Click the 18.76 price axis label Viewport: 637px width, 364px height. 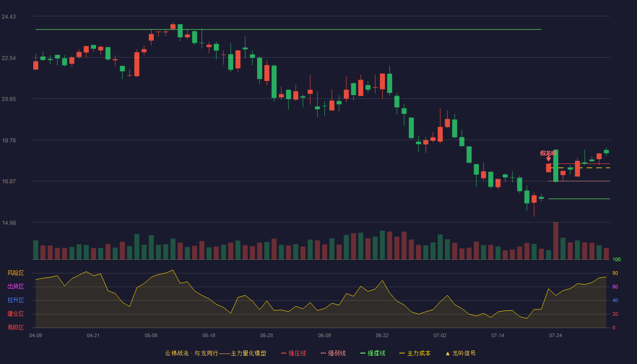point(9,141)
